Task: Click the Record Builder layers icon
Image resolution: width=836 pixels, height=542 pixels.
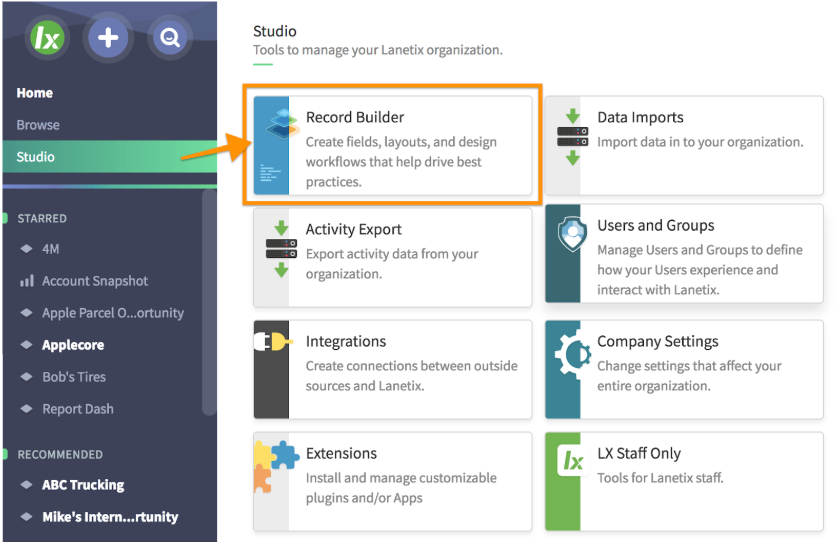Action: (282, 123)
